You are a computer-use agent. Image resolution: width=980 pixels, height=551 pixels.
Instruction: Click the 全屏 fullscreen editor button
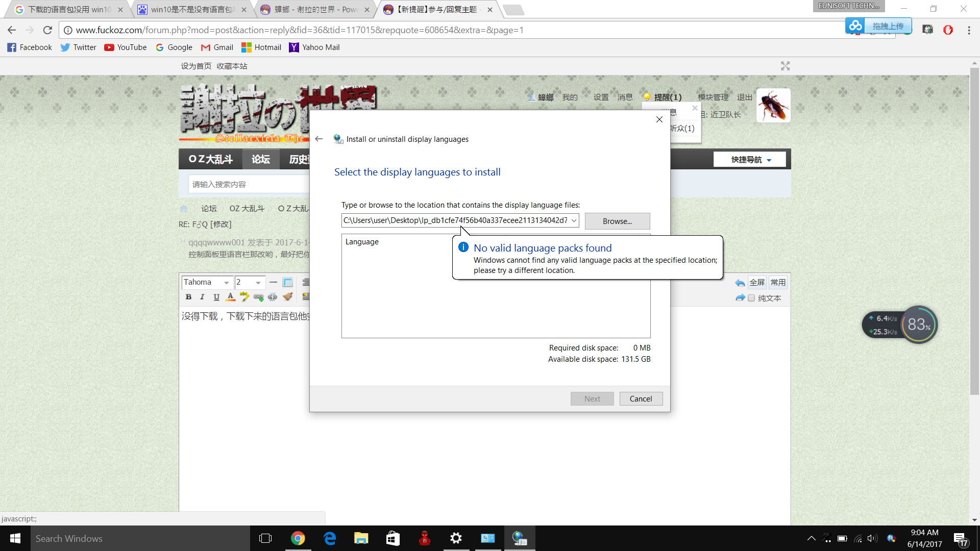click(757, 283)
